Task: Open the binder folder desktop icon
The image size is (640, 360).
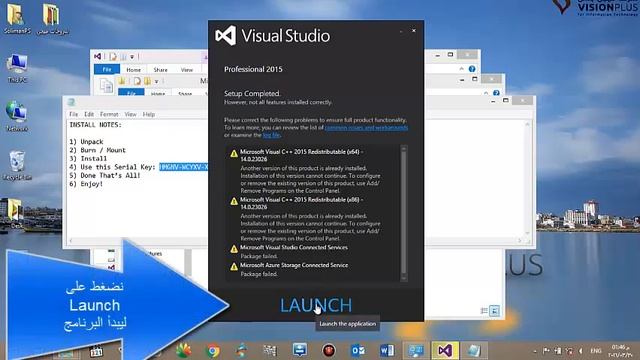Action: click(x=52, y=18)
